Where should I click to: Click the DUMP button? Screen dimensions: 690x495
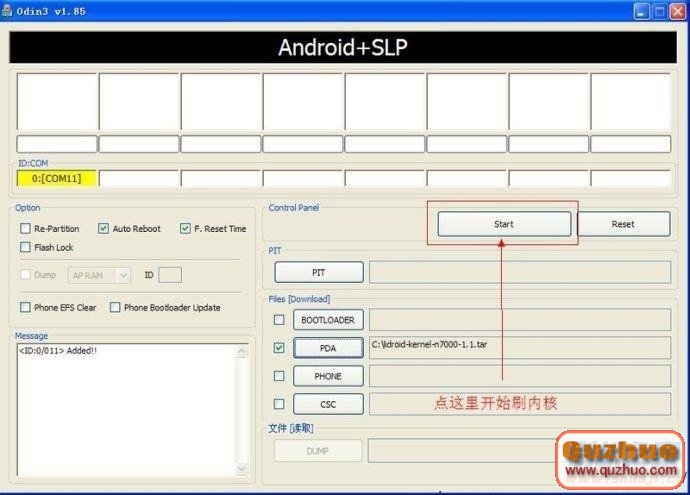point(318,451)
